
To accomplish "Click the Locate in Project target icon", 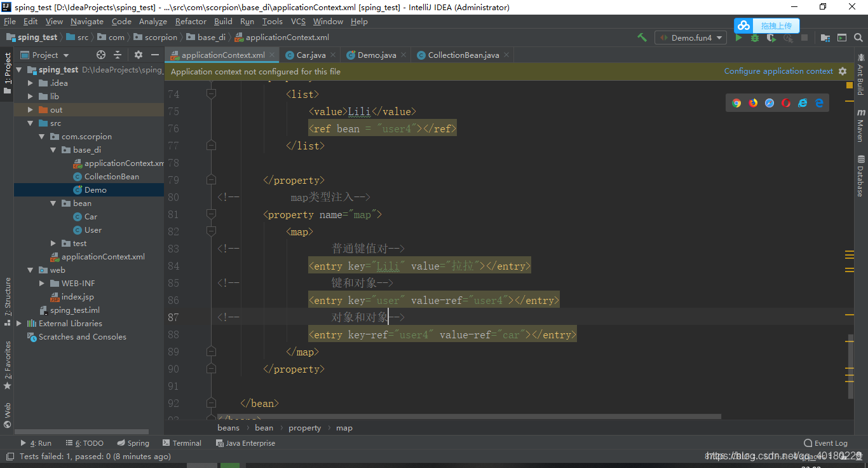I will pos(100,55).
